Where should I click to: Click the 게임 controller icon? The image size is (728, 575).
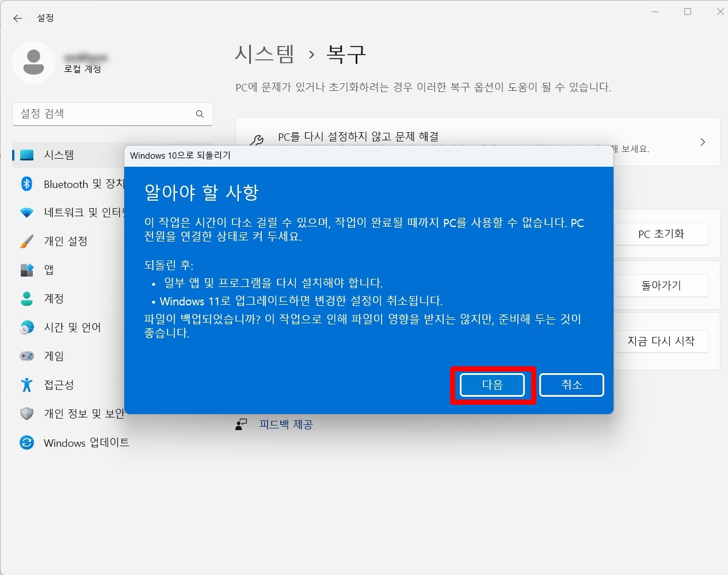coord(27,356)
